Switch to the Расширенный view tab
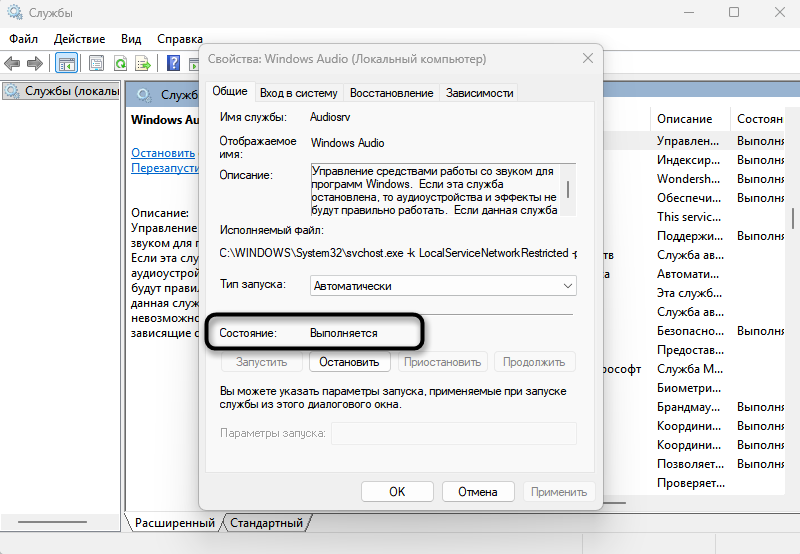The width and height of the screenshot is (800, 554). [174, 523]
